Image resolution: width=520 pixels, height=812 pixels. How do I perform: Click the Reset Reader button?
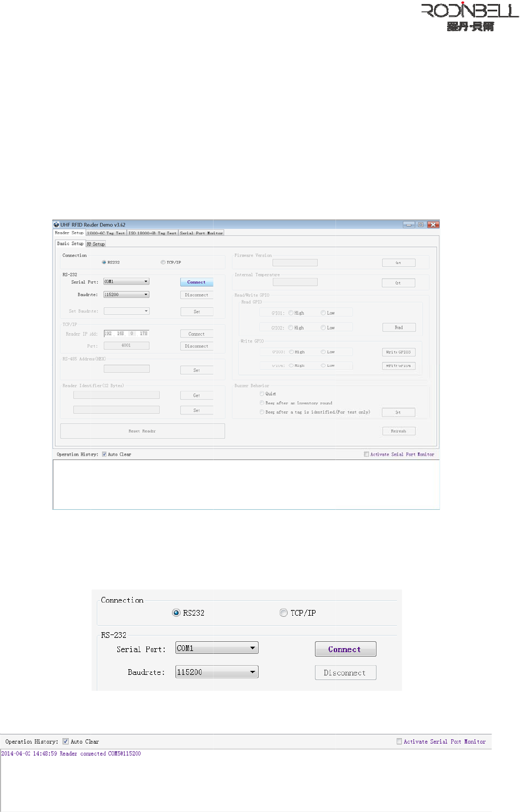coord(142,431)
